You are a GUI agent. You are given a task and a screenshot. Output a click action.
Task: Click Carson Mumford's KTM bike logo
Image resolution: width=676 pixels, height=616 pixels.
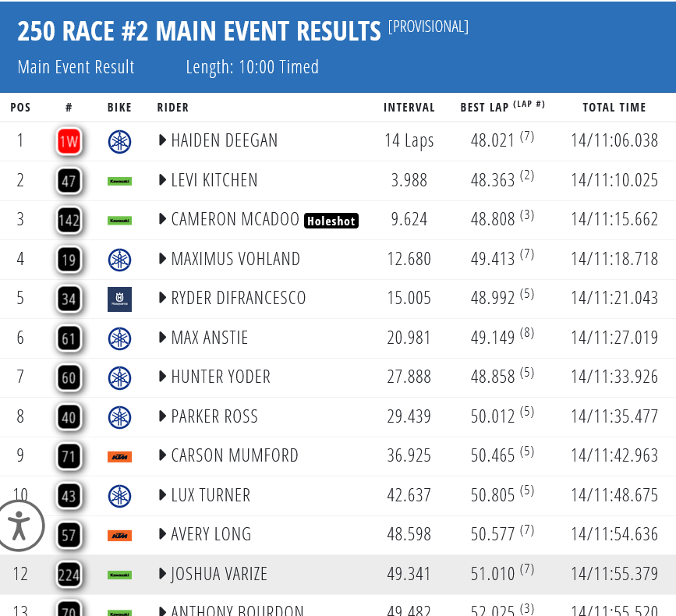pyautogui.click(x=119, y=456)
